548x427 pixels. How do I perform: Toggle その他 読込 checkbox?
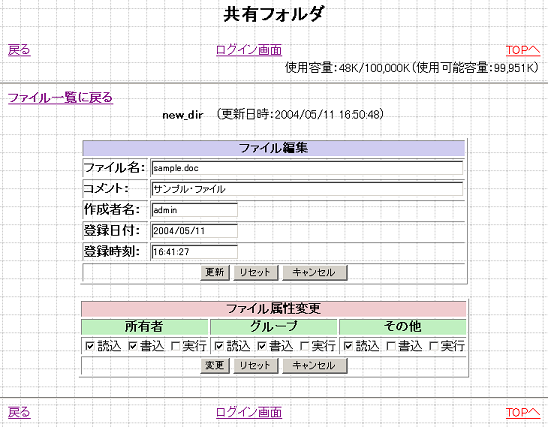click(x=348, y=346)
